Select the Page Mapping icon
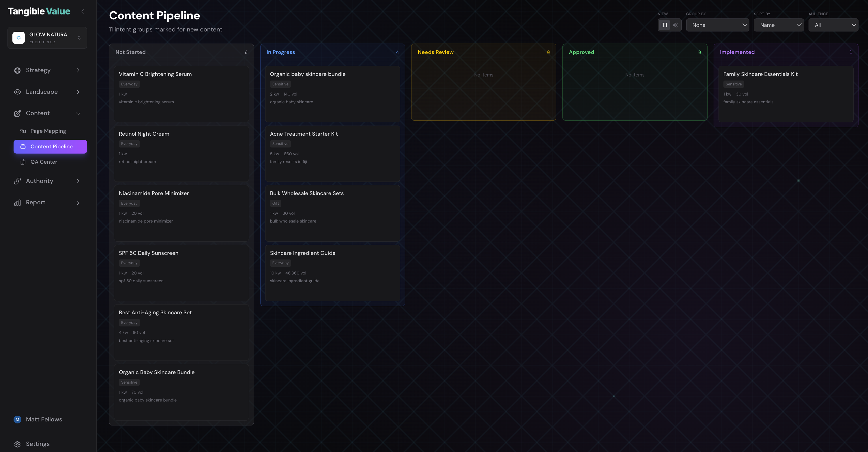 click(23, 131)
